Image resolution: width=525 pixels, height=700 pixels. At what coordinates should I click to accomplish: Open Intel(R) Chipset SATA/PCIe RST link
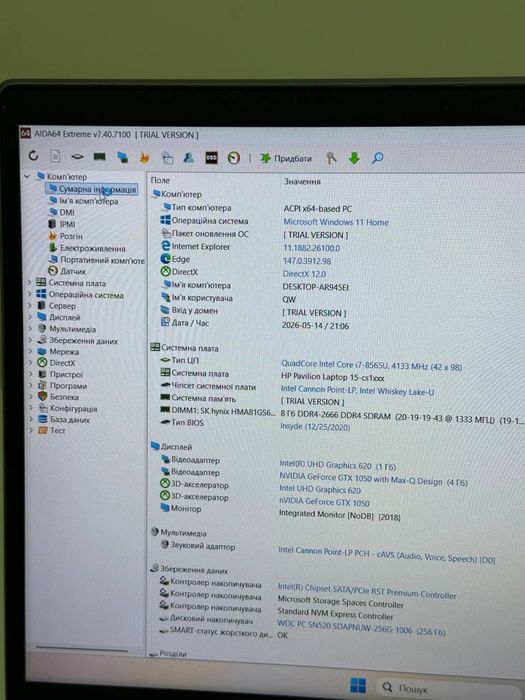(x=367, y=591)
